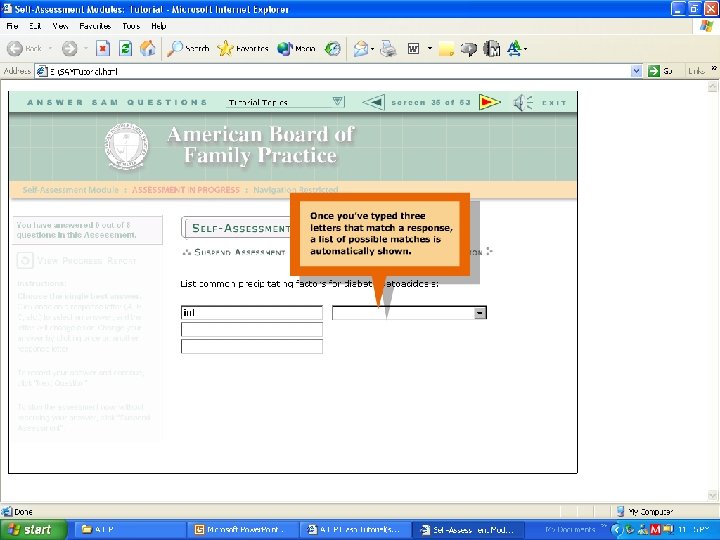Open the Search pane with magnifier icon
The height and width of the screenshot is (540, 720).
pyautogui.click(x=188, y=48)
